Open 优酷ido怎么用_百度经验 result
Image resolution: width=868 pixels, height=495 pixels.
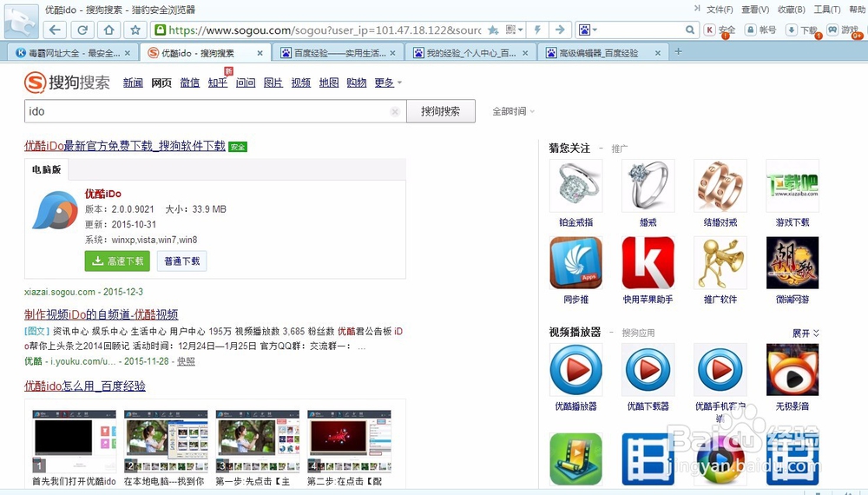(x=85, y=386)
